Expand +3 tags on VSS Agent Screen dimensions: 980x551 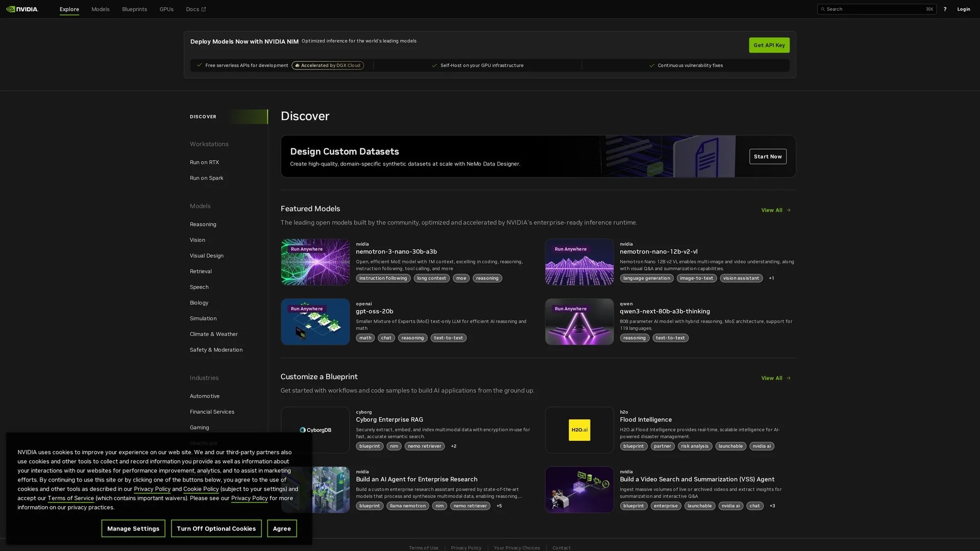[772, 506]
